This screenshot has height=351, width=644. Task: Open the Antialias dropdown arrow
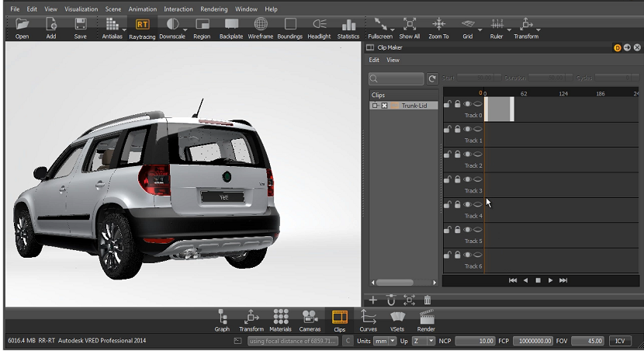click(124, 30)
